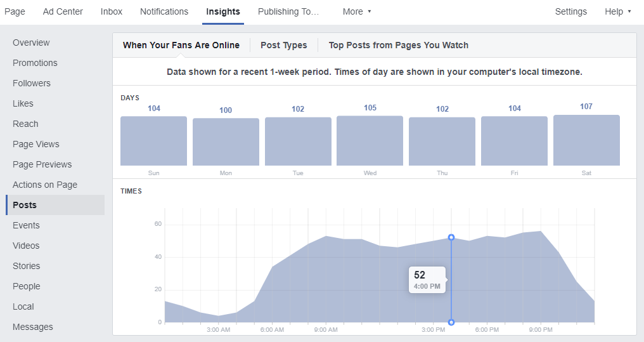644x342 pixels.
Task: Click the 3:00 PM time axis label
Action: pos(434,330)
